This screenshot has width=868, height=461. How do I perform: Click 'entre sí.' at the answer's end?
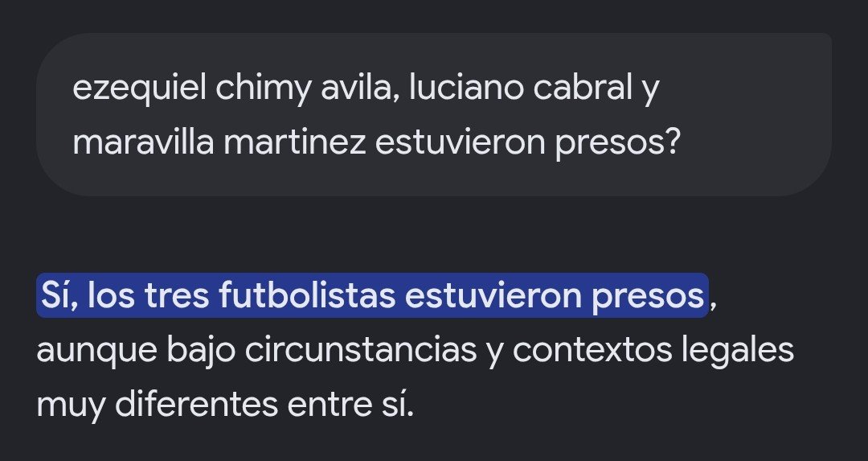click(x=350, y=405)
